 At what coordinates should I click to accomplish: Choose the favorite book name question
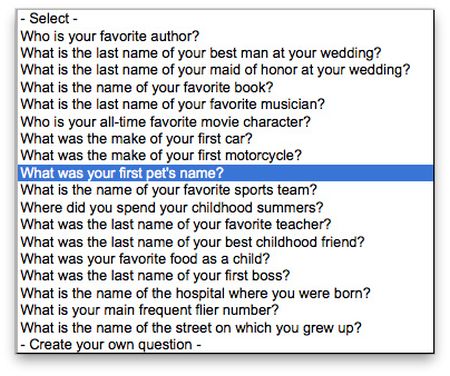tap(225, 87)
